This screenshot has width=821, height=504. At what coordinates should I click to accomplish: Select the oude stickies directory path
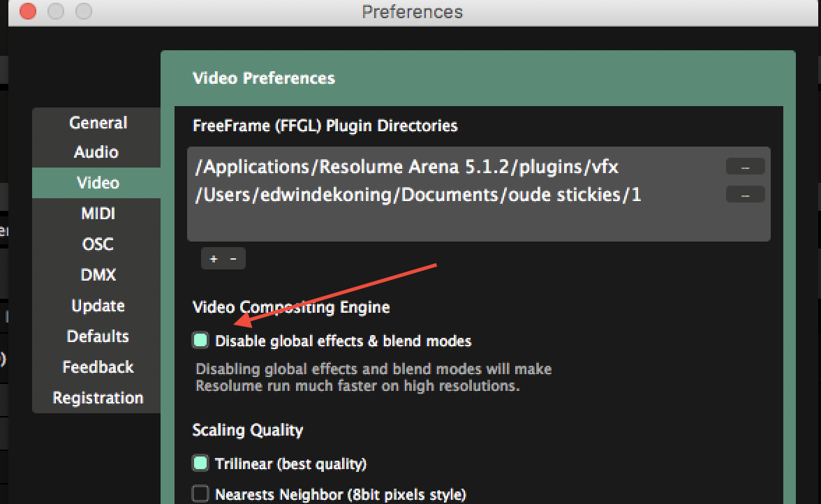[417, 195]
